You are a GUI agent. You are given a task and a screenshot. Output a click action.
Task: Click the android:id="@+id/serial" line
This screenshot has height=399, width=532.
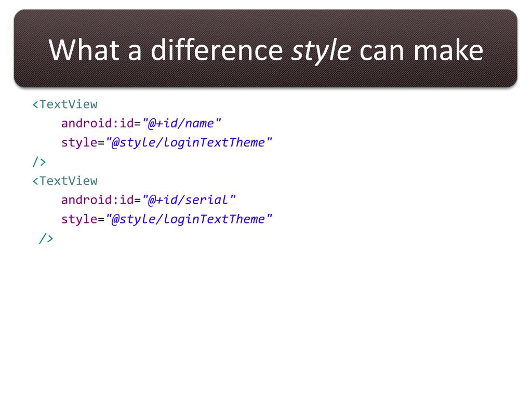[148, 200]
